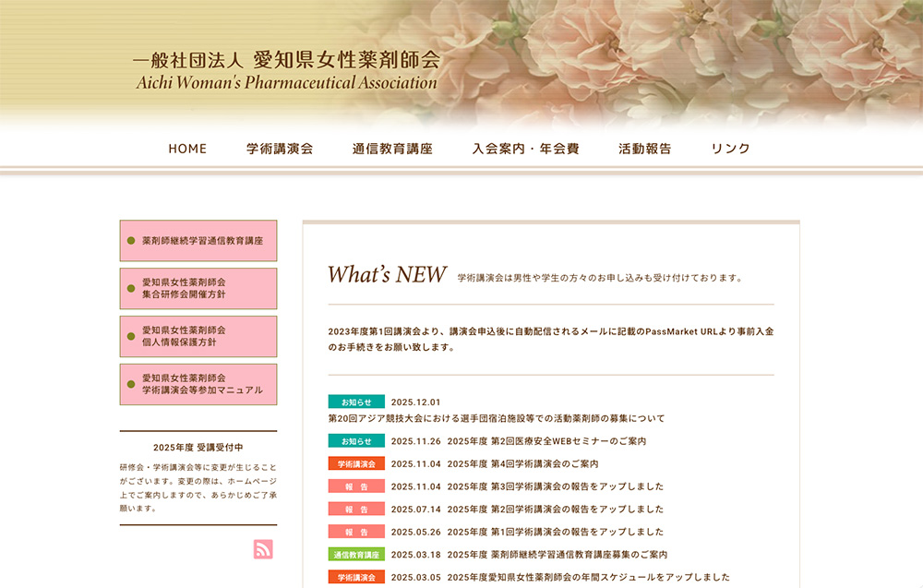Read the 第4回学術講演会のご案内 link

coord(522,463)
